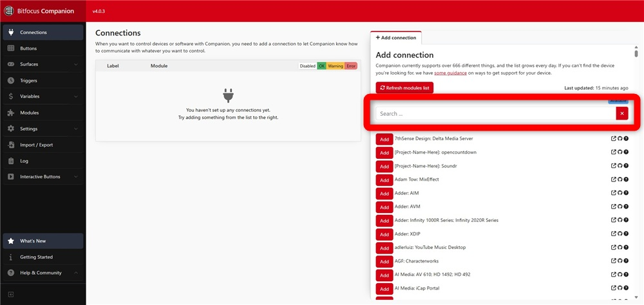Screen dimensions: 644x305
Task: Open external link for Adder XDIP
Action: coord(614,234)
